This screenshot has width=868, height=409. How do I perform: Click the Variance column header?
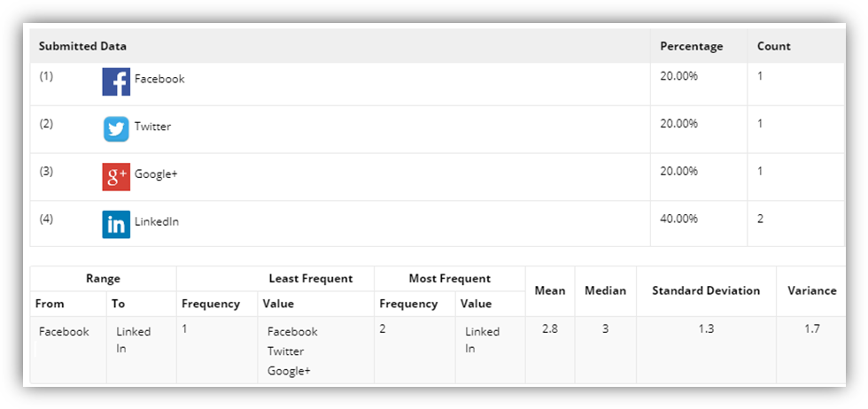click(x=811, y=290)
